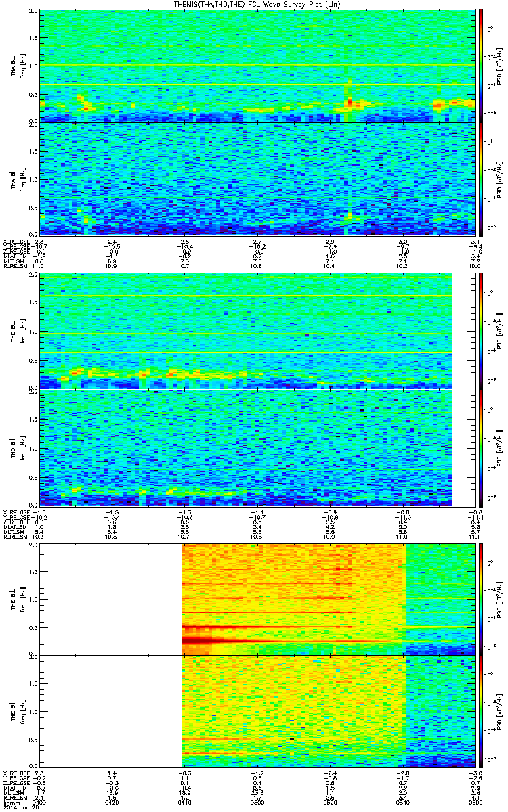This screenshot has width=508, height=812.
Task: Click the 0520 time tick label
Action: [x=331, y=801]
